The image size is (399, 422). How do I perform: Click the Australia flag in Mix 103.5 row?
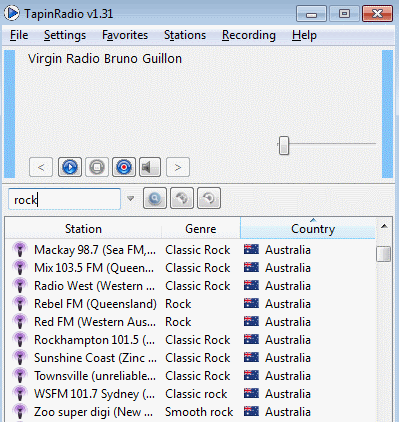click(x=251, y=267)
